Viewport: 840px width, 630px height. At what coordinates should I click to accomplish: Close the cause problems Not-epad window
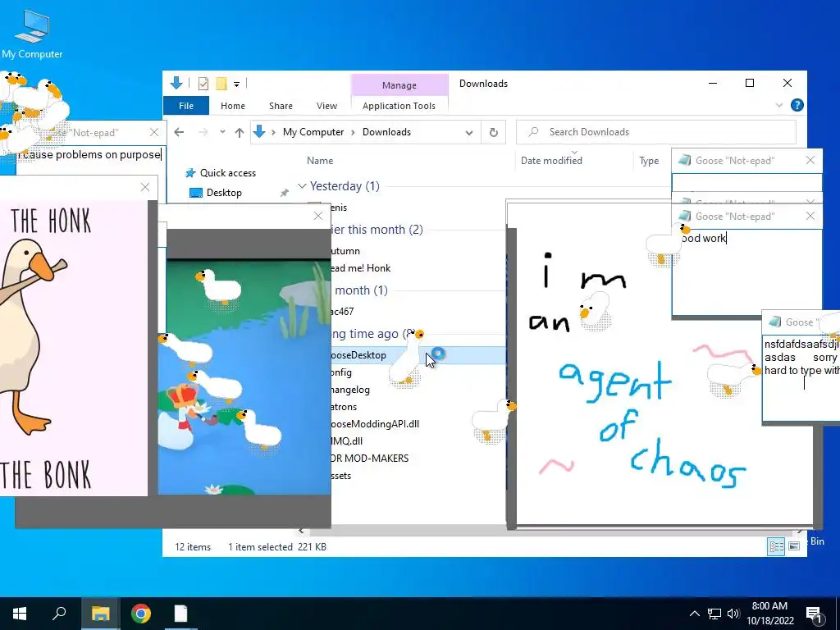click(154, 132)
